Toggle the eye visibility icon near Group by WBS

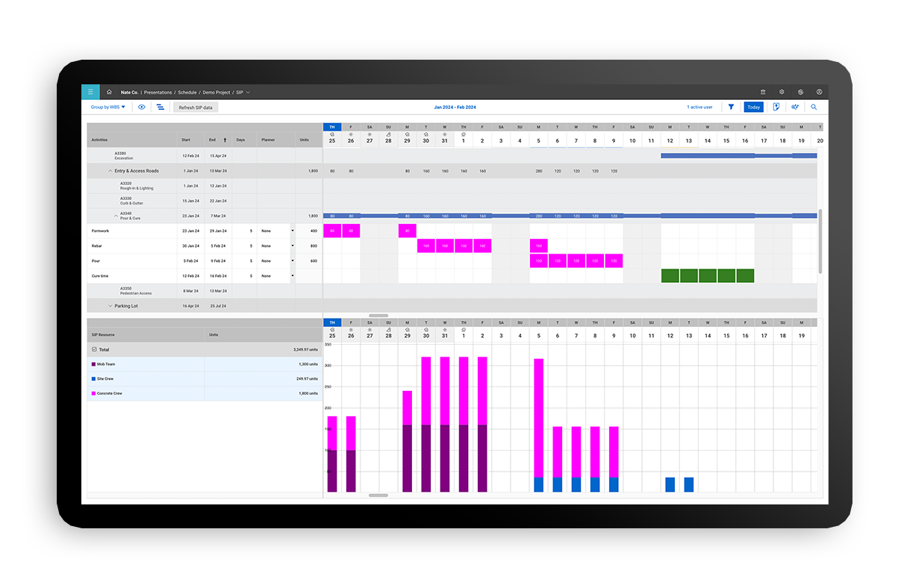click(x=141, y=107)
